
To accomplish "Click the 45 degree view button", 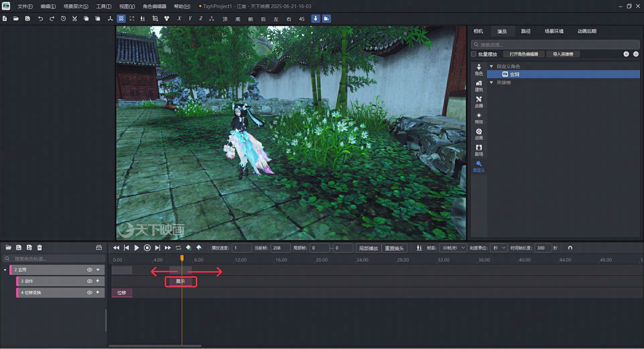I will pyautogui.click(x=302, y=19).
